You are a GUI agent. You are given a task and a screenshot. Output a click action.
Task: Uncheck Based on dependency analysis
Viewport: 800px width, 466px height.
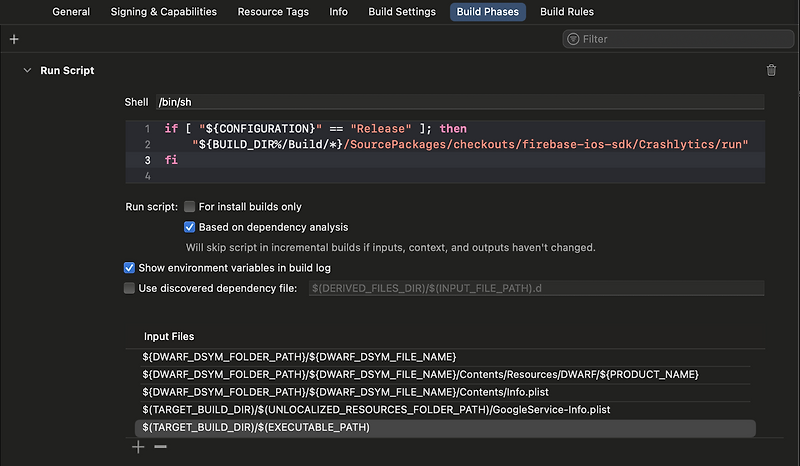coord(190,227)
